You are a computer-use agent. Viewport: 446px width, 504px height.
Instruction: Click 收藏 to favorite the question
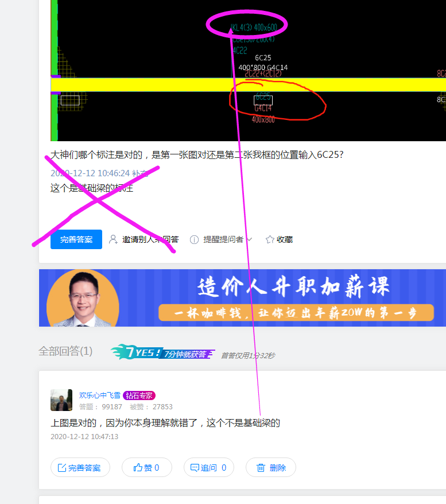coord(285,239)
